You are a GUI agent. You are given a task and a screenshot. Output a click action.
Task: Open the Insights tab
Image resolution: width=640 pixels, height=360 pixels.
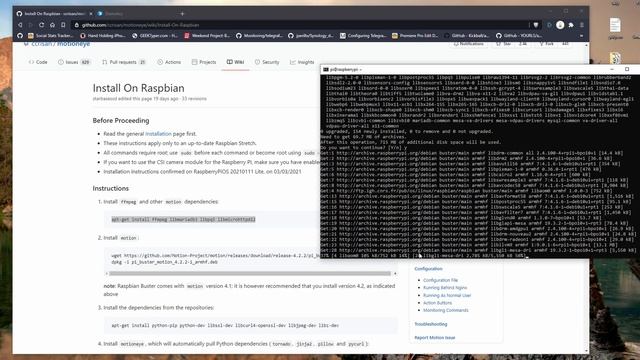pyautogui.click(x=302, y=62)
